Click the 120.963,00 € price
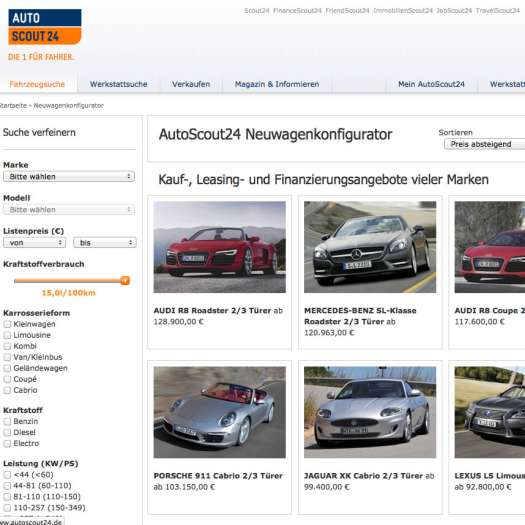This screenshot has width=525, height=525. pyautogui.click(x=329, y=333)
